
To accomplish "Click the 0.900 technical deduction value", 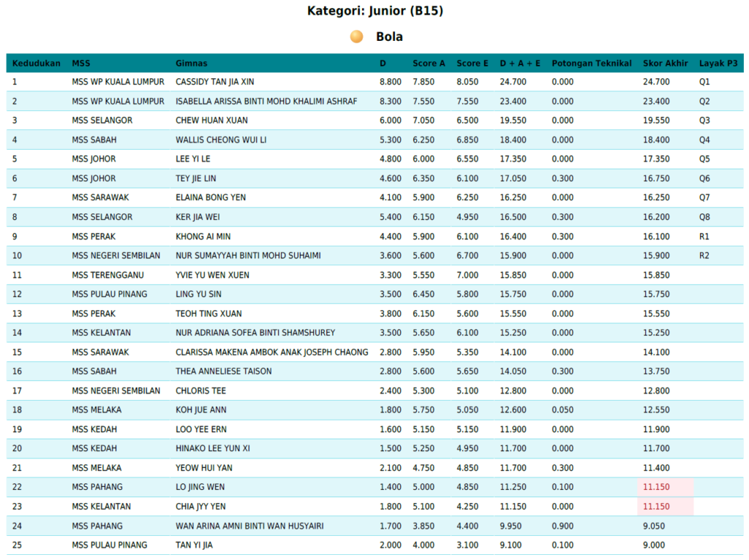I will coord(562,526).
